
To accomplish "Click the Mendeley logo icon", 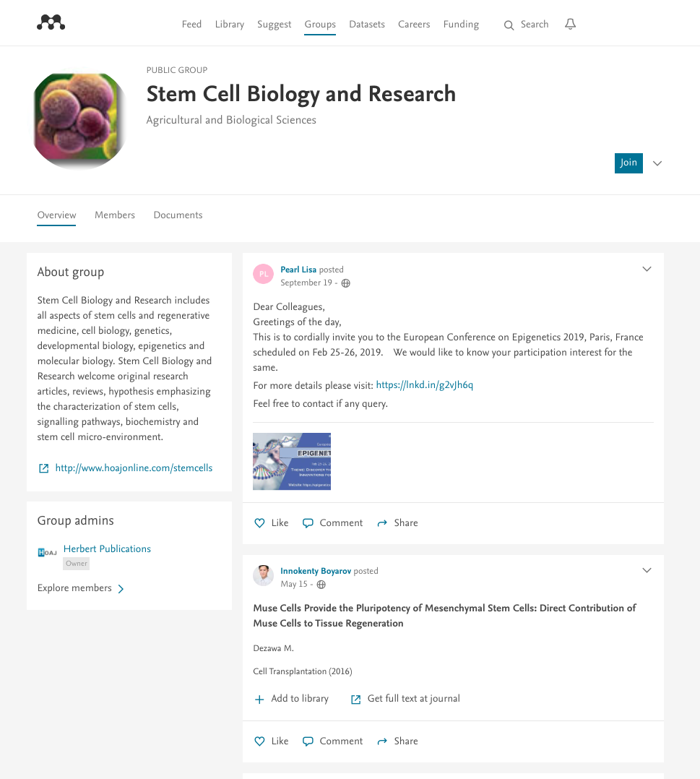I will pyautogui.click(x=51, y=24).
